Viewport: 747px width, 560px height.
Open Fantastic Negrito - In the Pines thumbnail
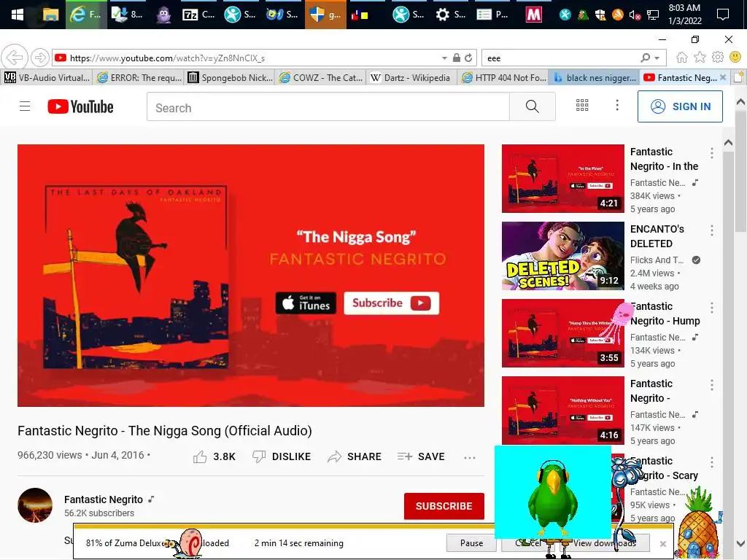click(x=562, y=179)
